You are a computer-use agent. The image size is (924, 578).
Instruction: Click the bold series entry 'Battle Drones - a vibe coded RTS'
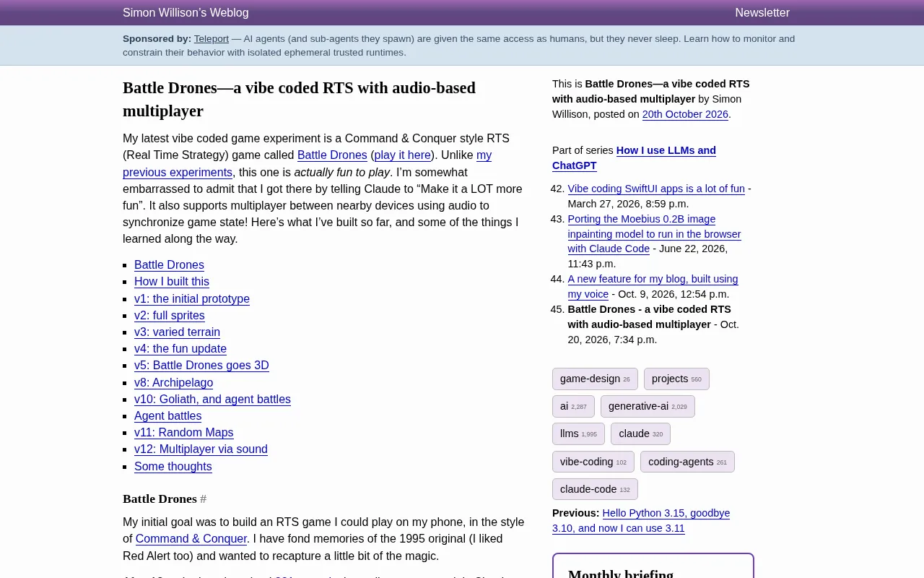click(649, 316)
